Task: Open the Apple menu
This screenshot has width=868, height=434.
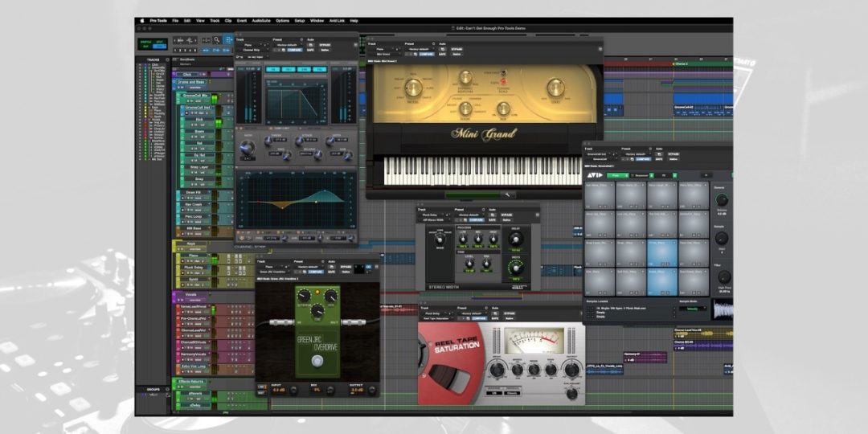Action: (141, 20)
